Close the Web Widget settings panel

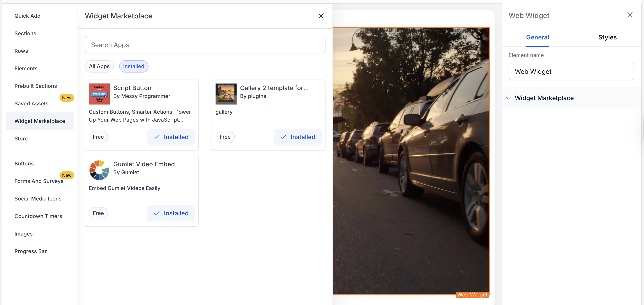click(x=630, y=15)
